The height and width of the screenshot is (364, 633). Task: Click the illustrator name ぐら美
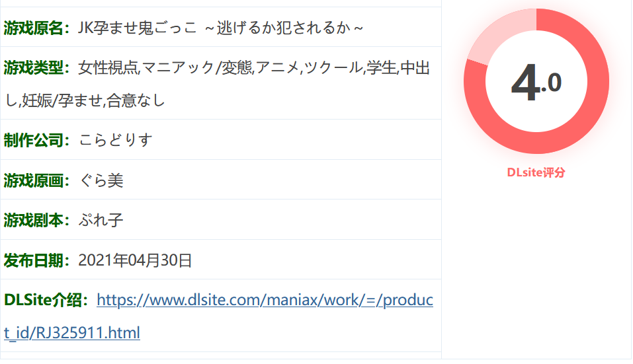(101, 180)
